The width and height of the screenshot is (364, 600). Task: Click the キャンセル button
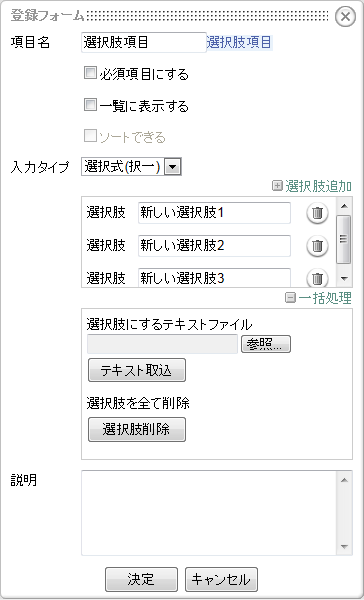point(221,579)
